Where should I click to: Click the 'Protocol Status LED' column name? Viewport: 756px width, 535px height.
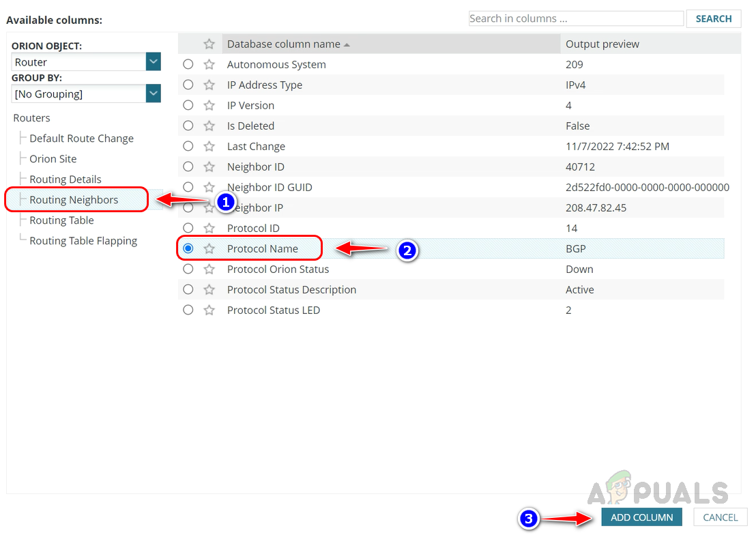[x=274, y=310]
